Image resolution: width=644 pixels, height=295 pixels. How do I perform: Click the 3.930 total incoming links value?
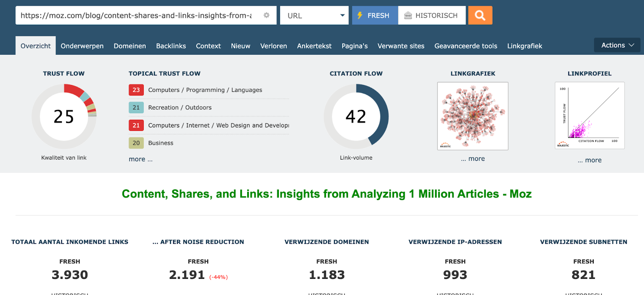click(70, 275)
